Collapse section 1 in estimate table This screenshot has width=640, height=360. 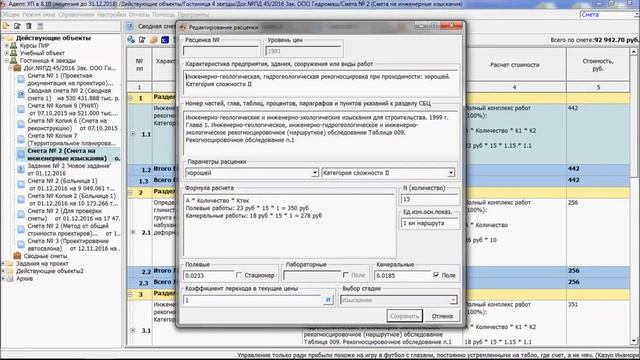[131, 98]
